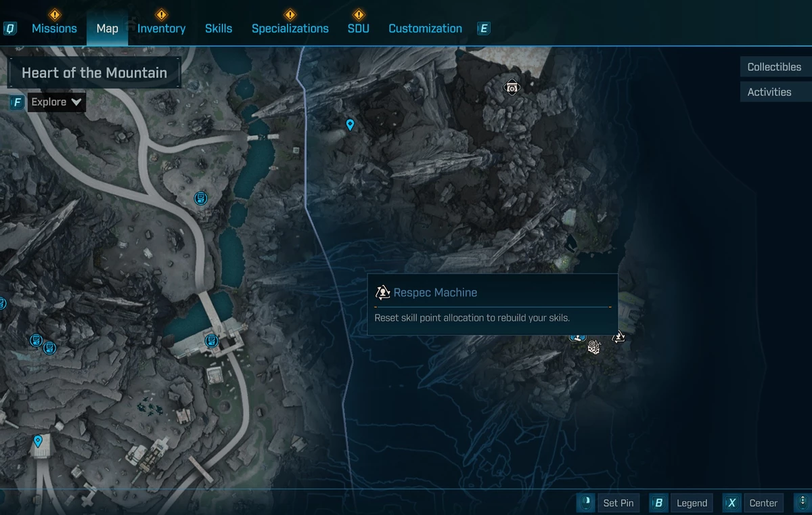Click the Heart of the Mountain region label
This screenshot has width=812, height=515.
95,73
